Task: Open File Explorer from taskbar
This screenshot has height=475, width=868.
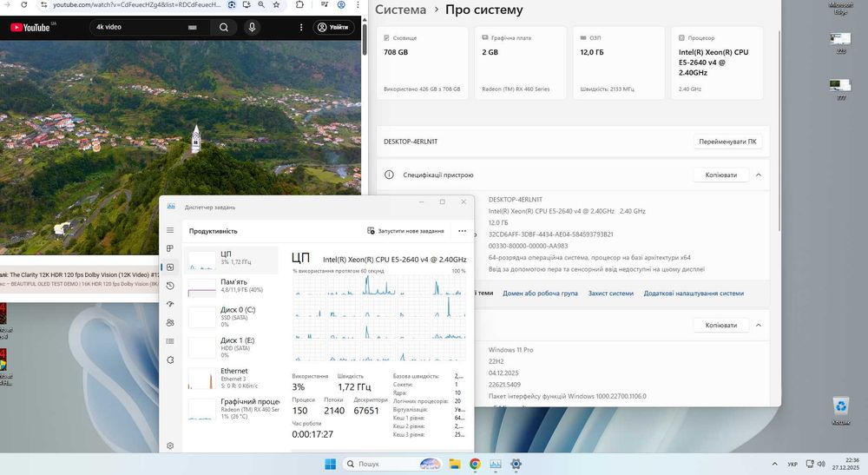Action: click(455, 464)
